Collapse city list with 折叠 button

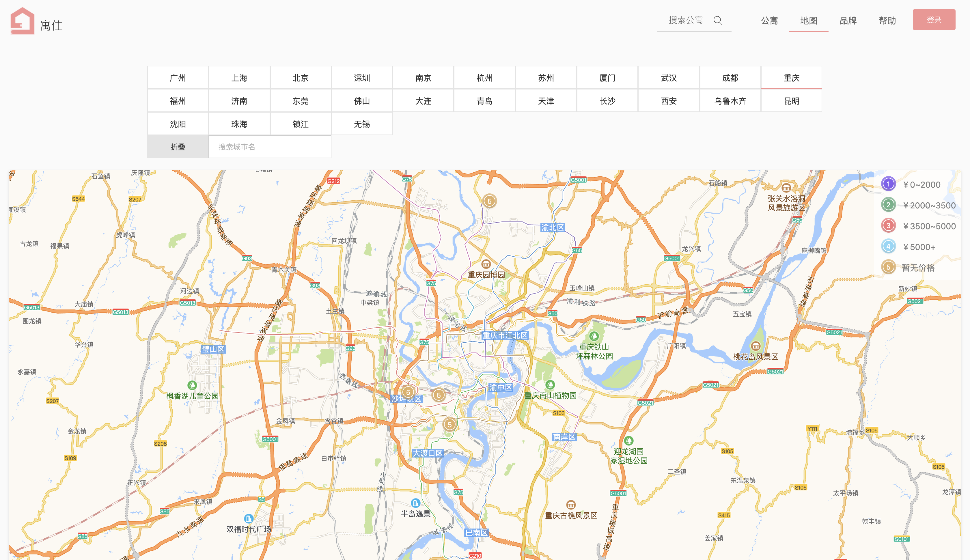tap(178, 147)
